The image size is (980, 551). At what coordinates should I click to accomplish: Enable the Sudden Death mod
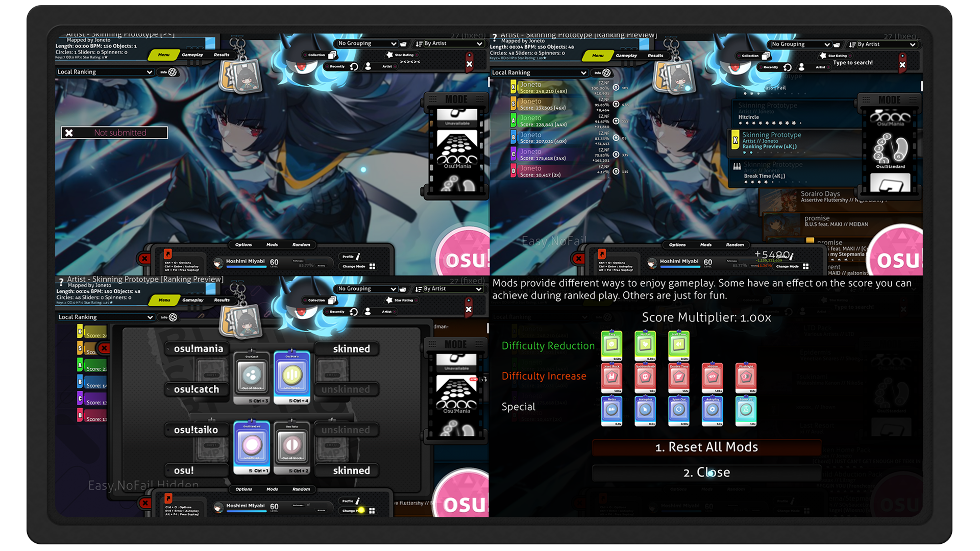click(645, 378)
